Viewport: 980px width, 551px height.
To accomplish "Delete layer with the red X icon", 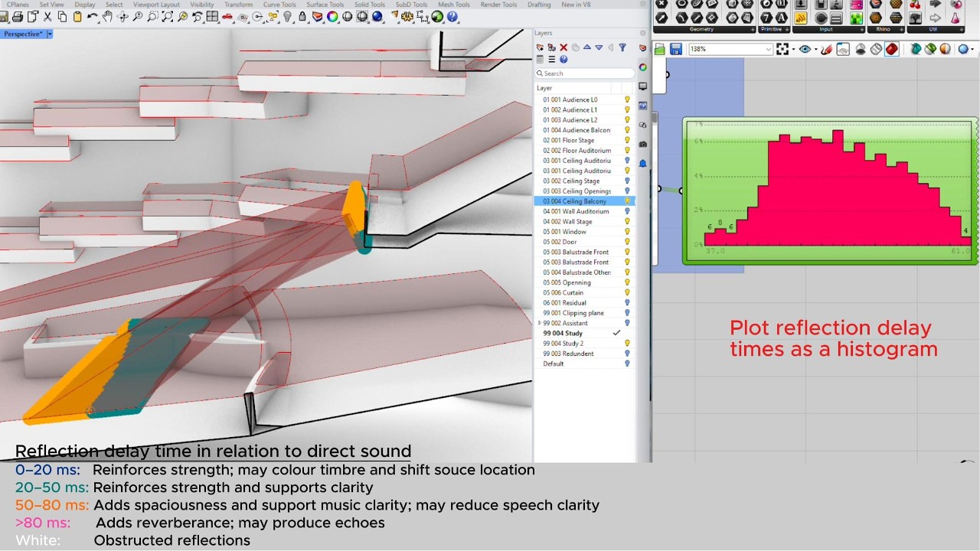I will (563, 47).
